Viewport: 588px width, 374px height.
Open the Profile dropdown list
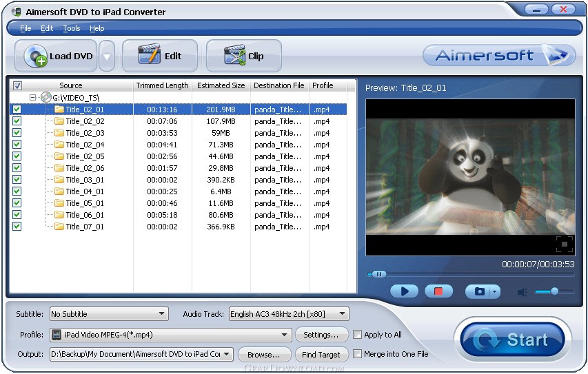(x=285, y=335)
